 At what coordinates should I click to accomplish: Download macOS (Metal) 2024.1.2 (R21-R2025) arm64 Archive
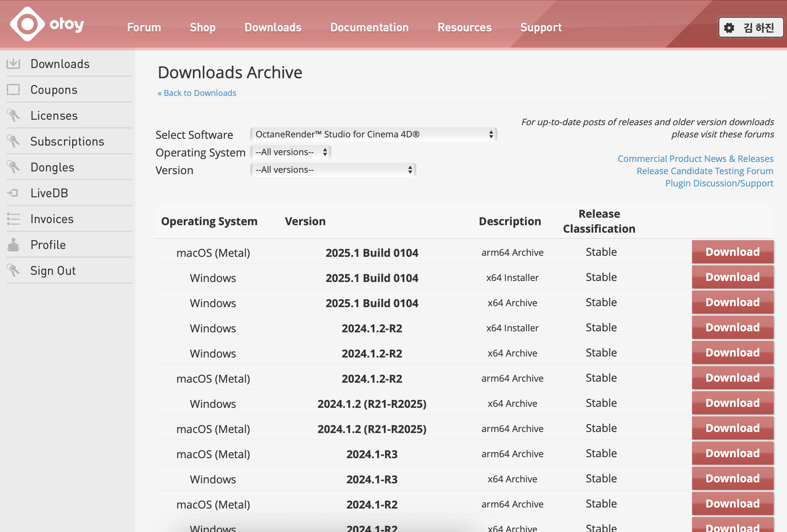(733, 428)
